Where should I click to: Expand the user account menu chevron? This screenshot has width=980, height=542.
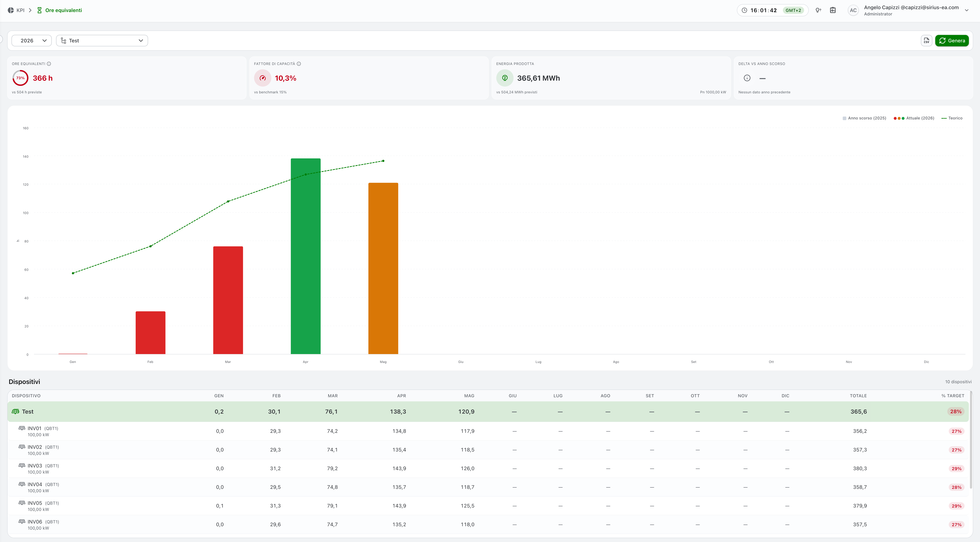(967, 10)
